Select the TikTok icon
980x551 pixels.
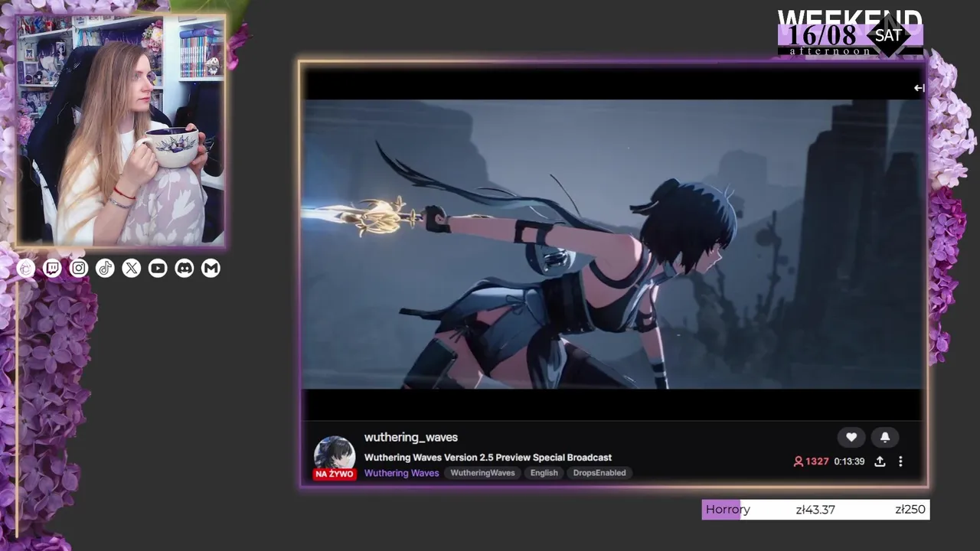(x=105, y=268)
